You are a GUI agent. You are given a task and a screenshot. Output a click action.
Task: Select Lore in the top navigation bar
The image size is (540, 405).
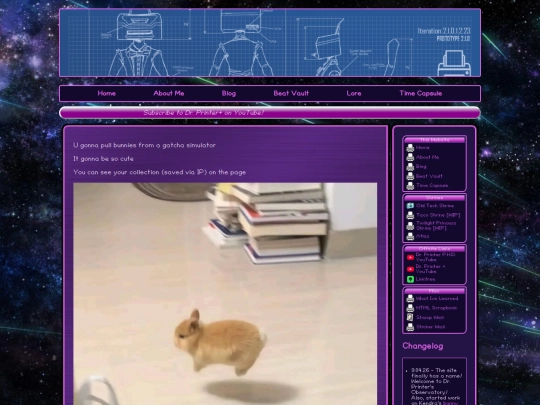point(354,93)
